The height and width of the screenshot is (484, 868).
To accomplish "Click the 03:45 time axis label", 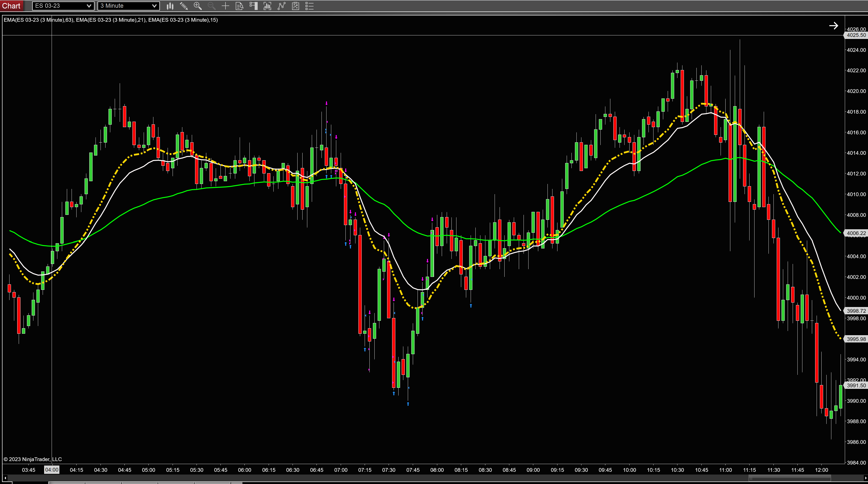I will tap(29, 470).
